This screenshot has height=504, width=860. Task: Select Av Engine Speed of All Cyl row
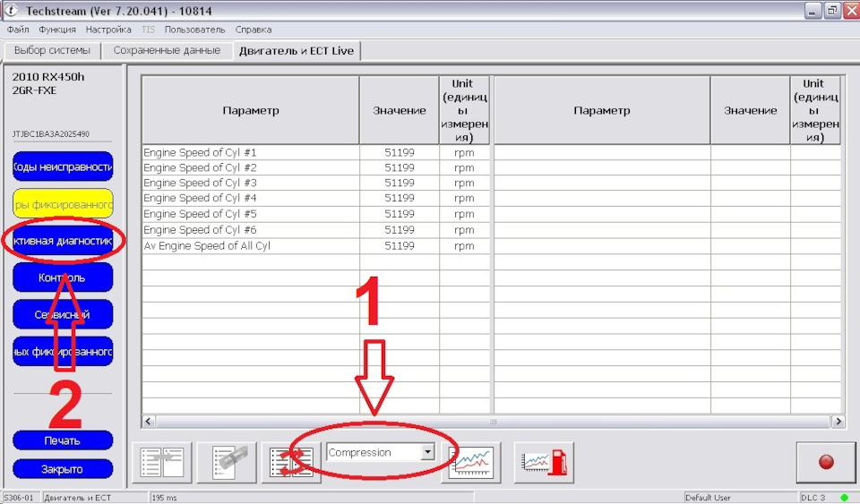click(x=315, y=246)
